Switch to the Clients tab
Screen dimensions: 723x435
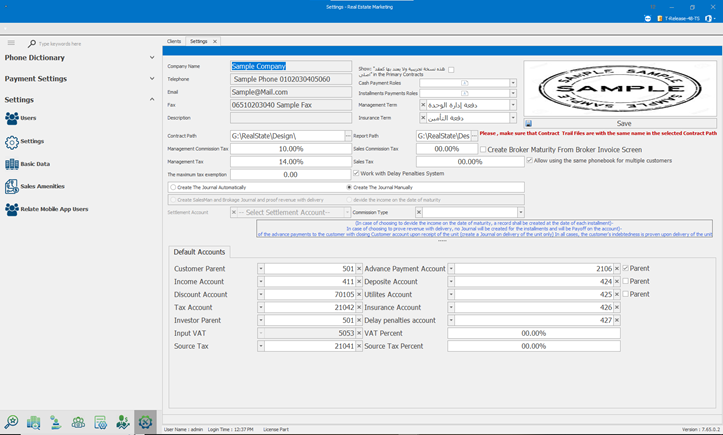(174, 42)
